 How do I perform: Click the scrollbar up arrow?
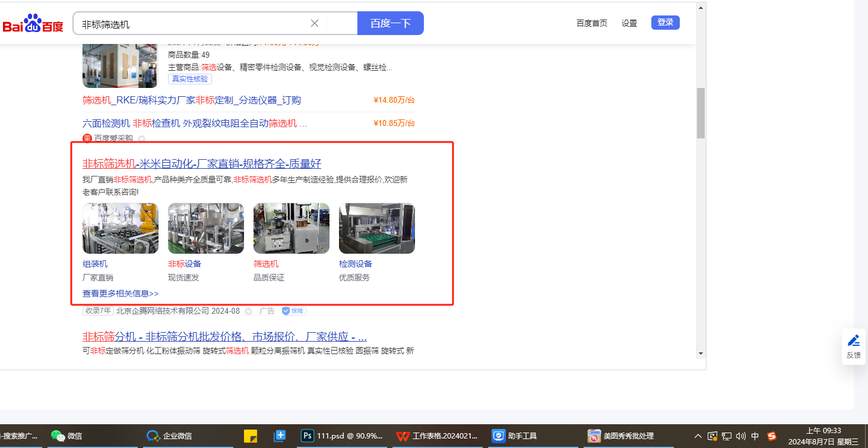point(701,8)
